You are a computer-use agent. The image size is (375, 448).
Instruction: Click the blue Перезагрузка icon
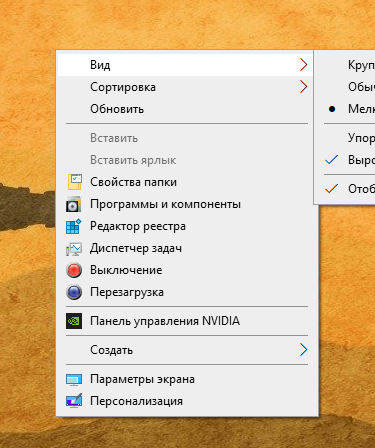(x=74, y=292)
